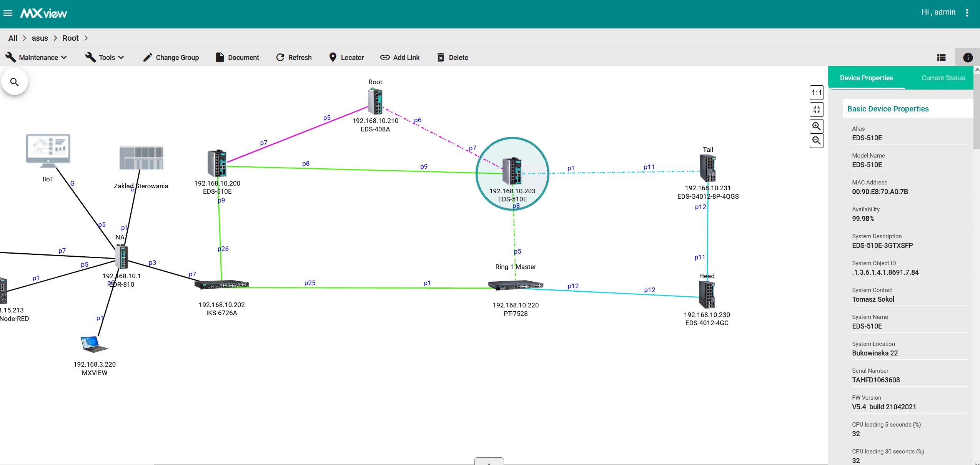
Task: Click the FW Version V5.4 build value
Action: 884,407
